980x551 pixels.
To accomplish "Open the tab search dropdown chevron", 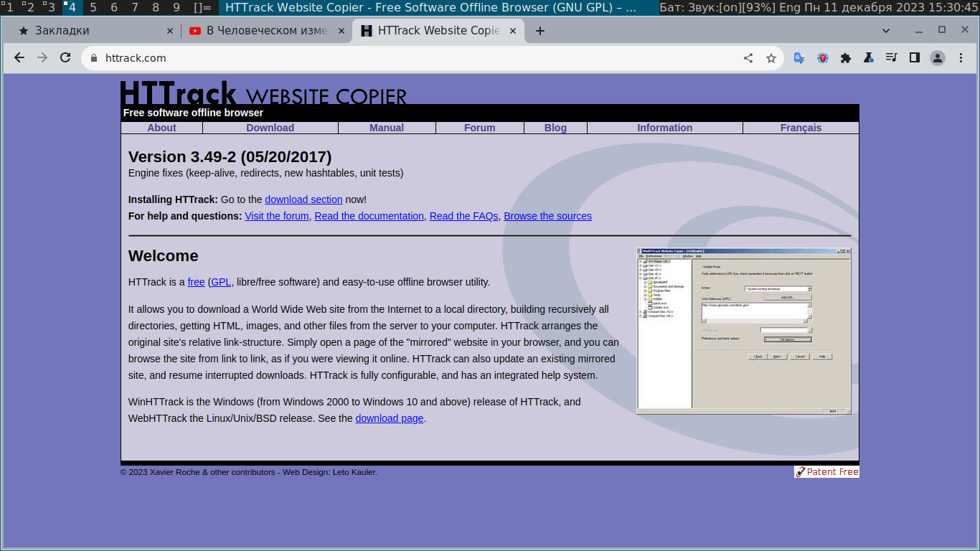I will (886, 31).
